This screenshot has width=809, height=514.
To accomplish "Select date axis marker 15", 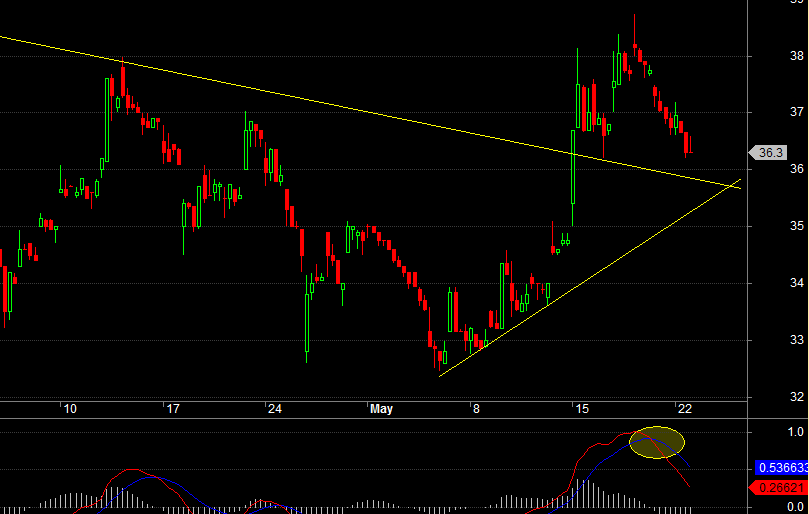I will tap(581, 409).
